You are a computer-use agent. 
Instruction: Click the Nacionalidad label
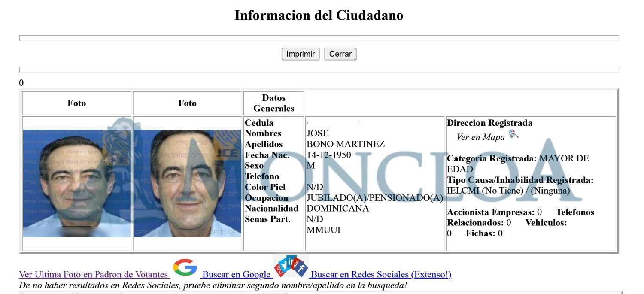point(272,209)
